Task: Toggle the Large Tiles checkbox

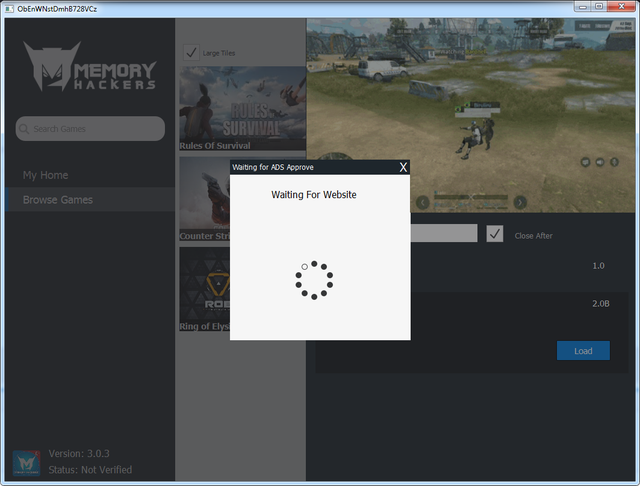Action: pyautogui.click(x=191, y=53)
